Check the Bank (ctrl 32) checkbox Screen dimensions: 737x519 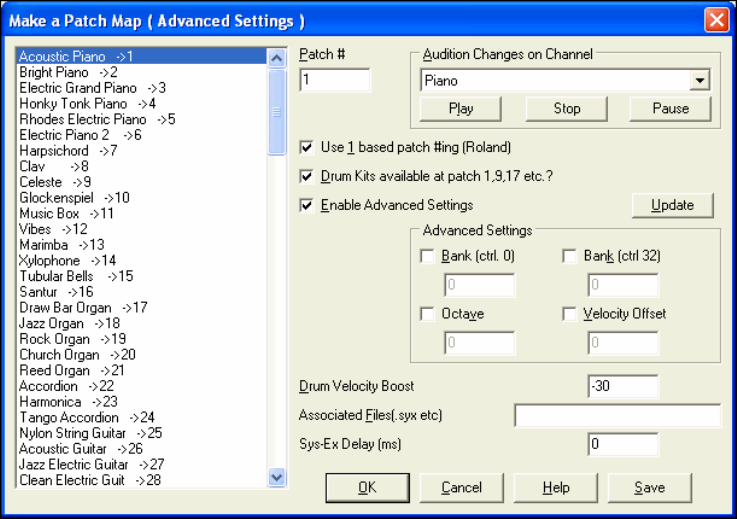(569, 256)
